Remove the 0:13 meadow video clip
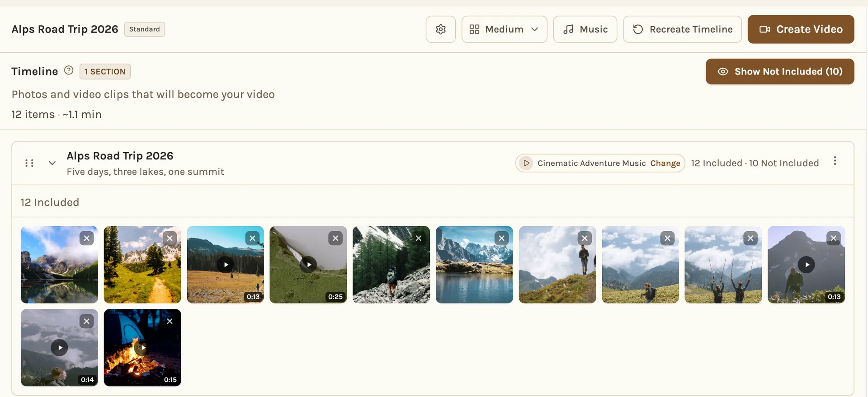The height and width of the screenshot is (397, 868). [253, 238]
